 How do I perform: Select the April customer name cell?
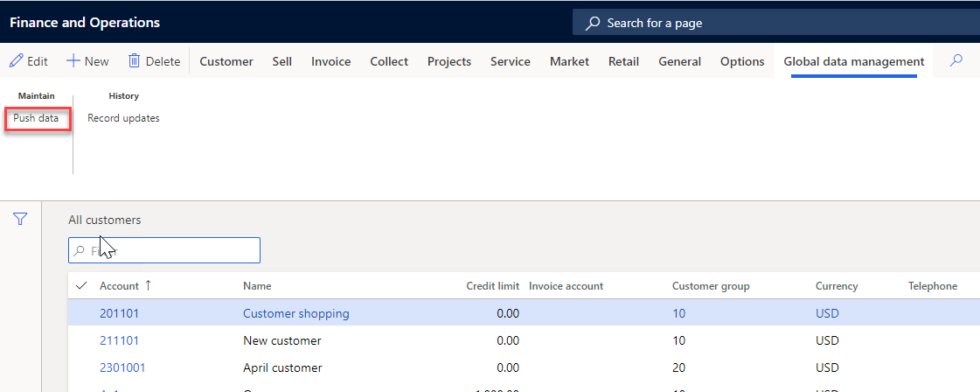[x=282, y=367]
